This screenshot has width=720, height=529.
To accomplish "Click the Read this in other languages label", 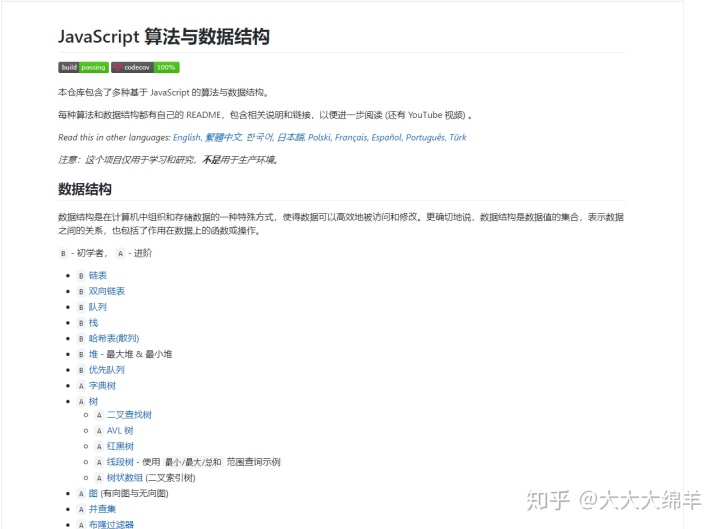I will click(114, 137).
